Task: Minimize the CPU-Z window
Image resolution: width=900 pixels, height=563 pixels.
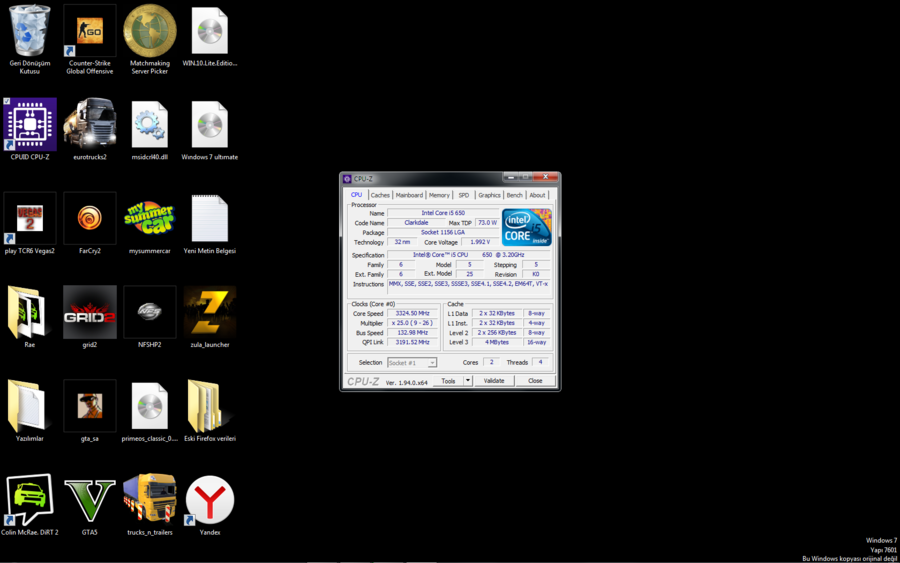Action: pos(510,177)
